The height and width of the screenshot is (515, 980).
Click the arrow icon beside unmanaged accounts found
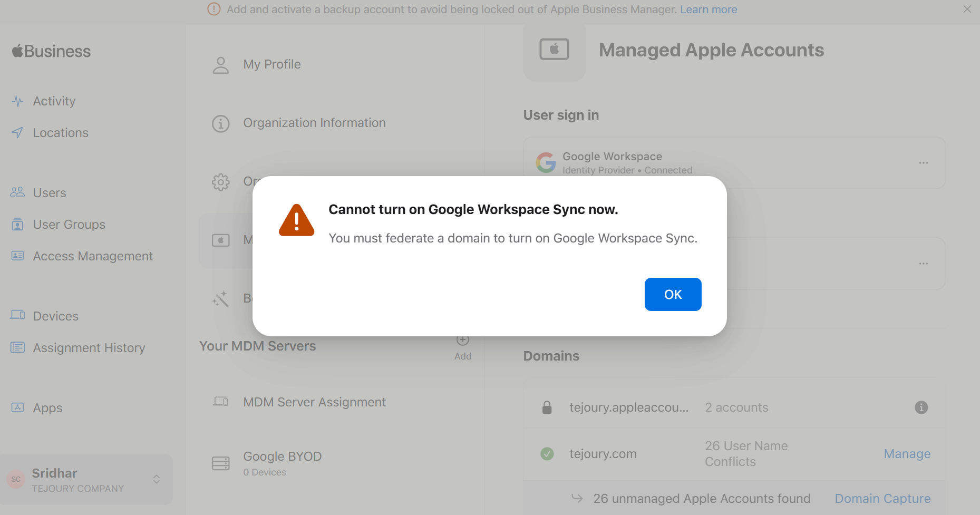click(577, 498)
